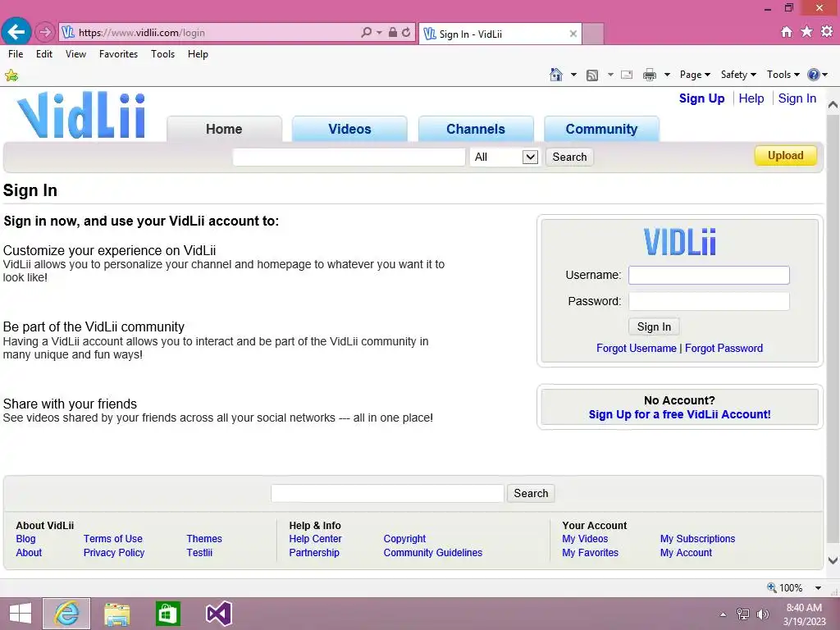Open the 100% zoom level dropdown
The width and height of the screenshot is (840, 630).
[x=818, y=588]
